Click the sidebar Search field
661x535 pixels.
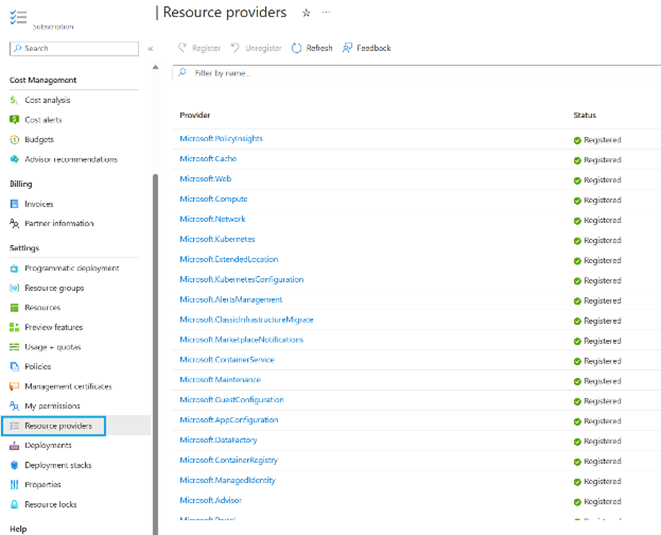[74, 48]
